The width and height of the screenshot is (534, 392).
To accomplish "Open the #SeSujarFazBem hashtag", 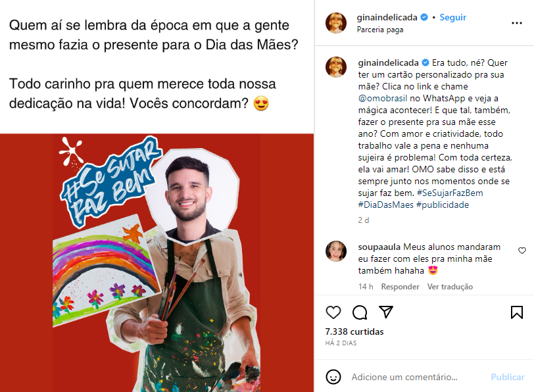I will (x=450, y=193).
